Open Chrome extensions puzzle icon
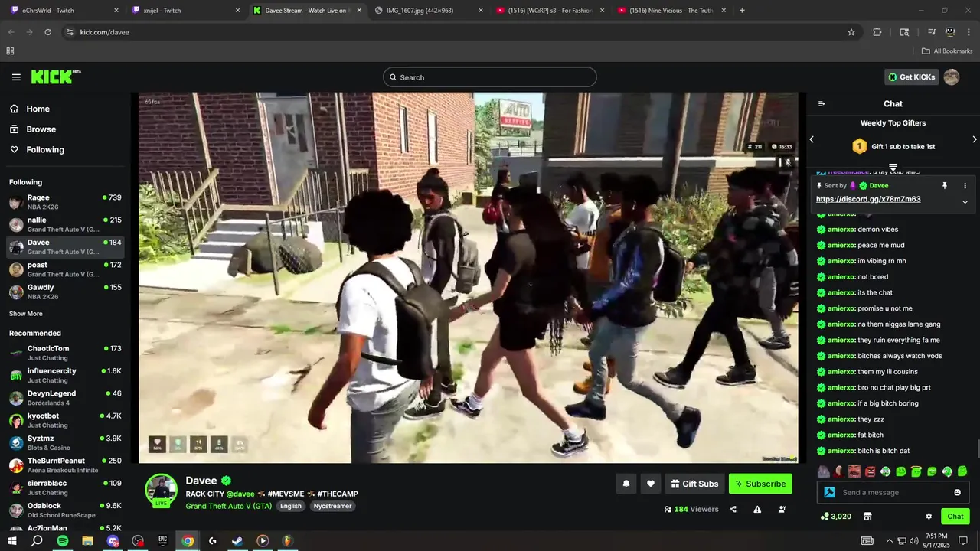This screenshot has width=980, height=551. point(877,32)
